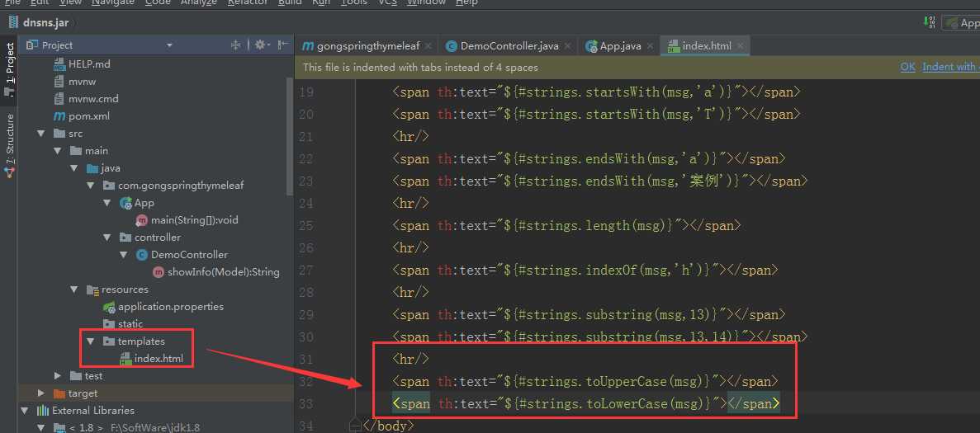Viewport: 980px width, 433px height.
Task: Open the Navigate menu
Action: [x=113, y=2]
